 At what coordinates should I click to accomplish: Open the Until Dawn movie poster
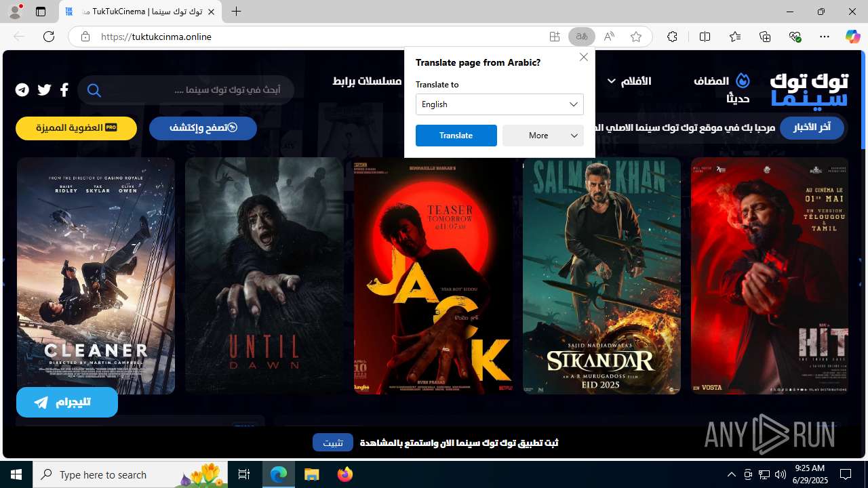[x=264, y=276]
